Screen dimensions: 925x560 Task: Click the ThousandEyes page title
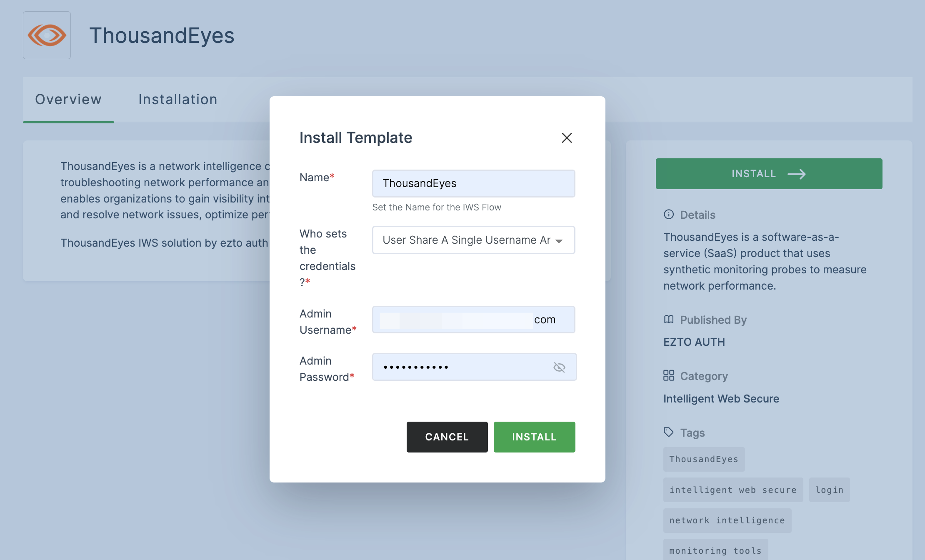pyautogui.click(x=162, y=35)
